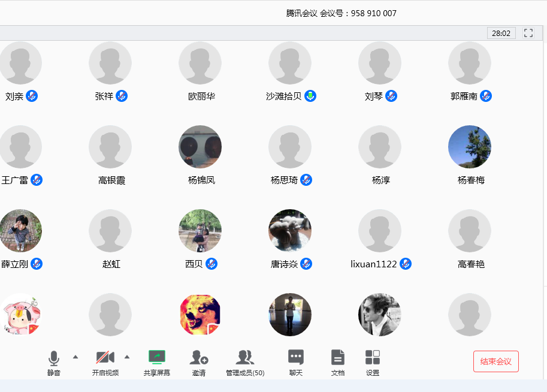Screen dimensions: 547x392
Task: Click the 腾讯会议 meeting number title
Action: [341, 13]
